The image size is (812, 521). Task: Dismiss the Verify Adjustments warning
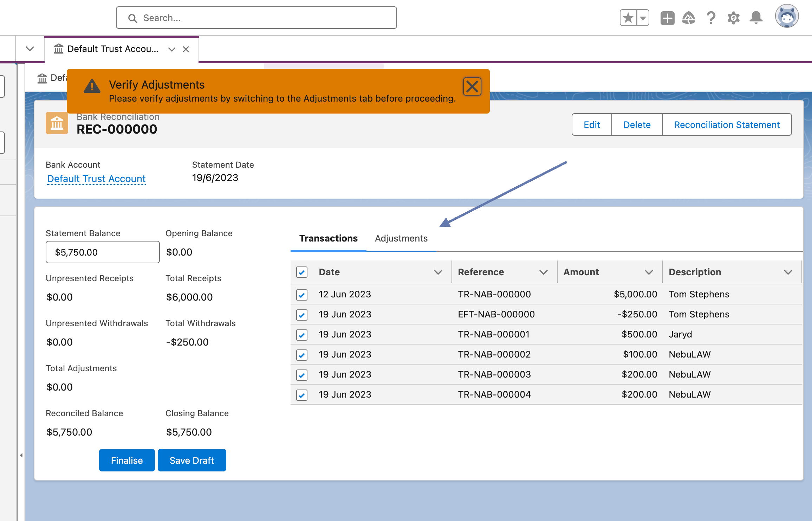click(x=472, y=86)
